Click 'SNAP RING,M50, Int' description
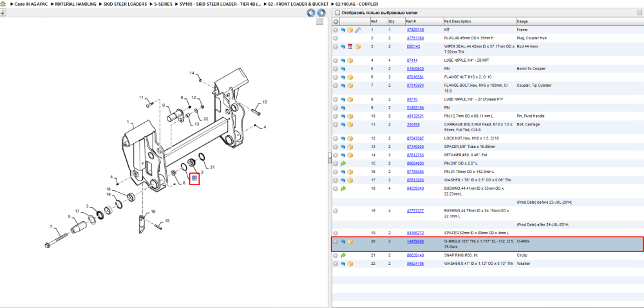This screenshot has width=644, height=308. point(460,255)
